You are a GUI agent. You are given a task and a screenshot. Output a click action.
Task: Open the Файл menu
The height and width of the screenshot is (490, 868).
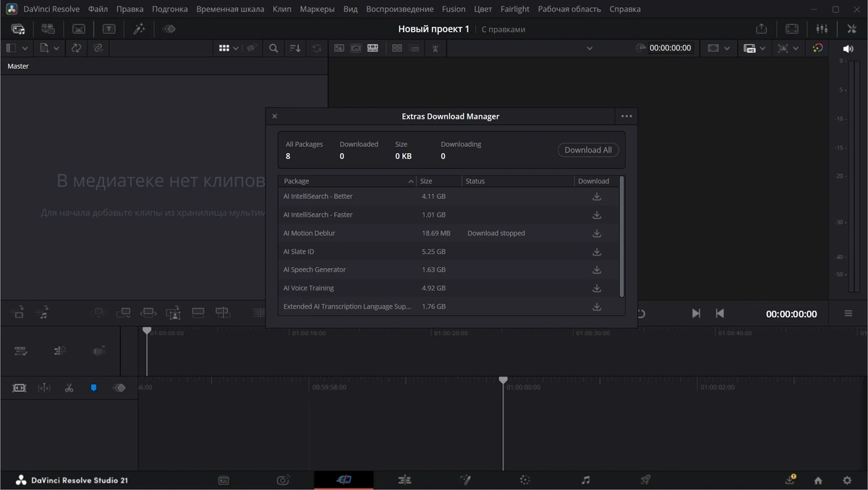tap(98, 9)
